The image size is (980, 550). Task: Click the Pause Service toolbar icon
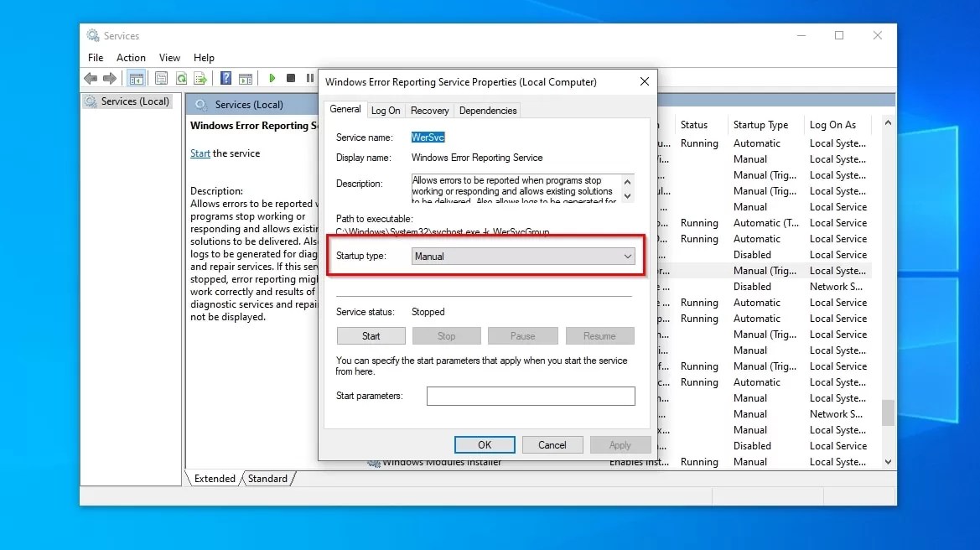tap(309, 78)
